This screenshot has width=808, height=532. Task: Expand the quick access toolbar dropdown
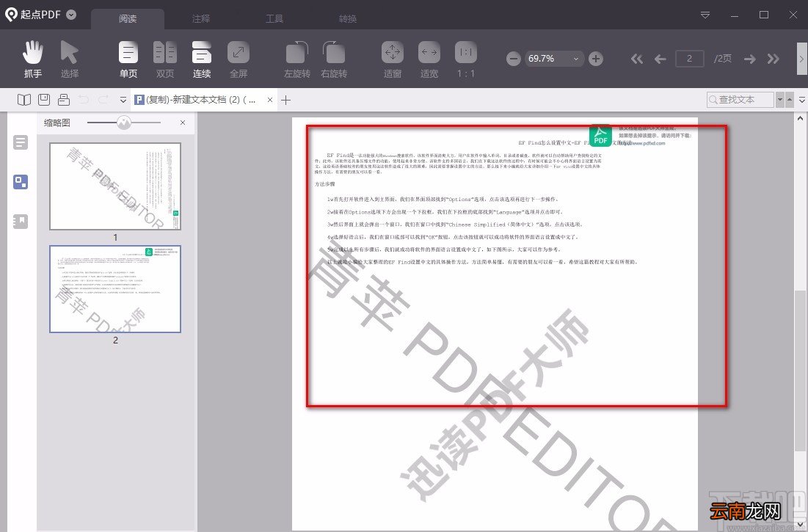pyautogui.click(x=123, y=100)
